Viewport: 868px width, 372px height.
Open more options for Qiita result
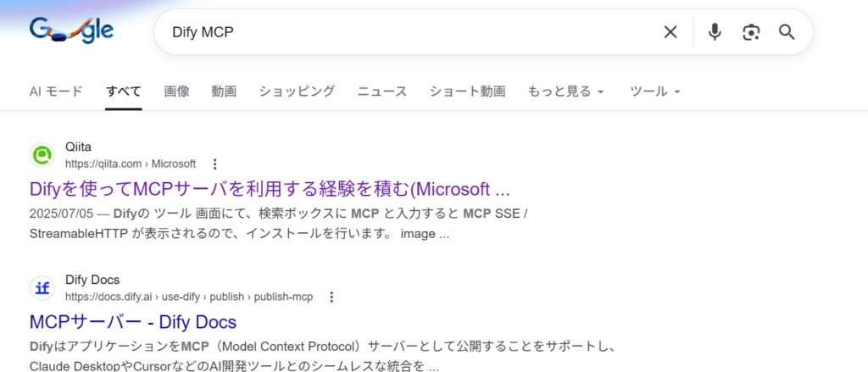(214, 164)
